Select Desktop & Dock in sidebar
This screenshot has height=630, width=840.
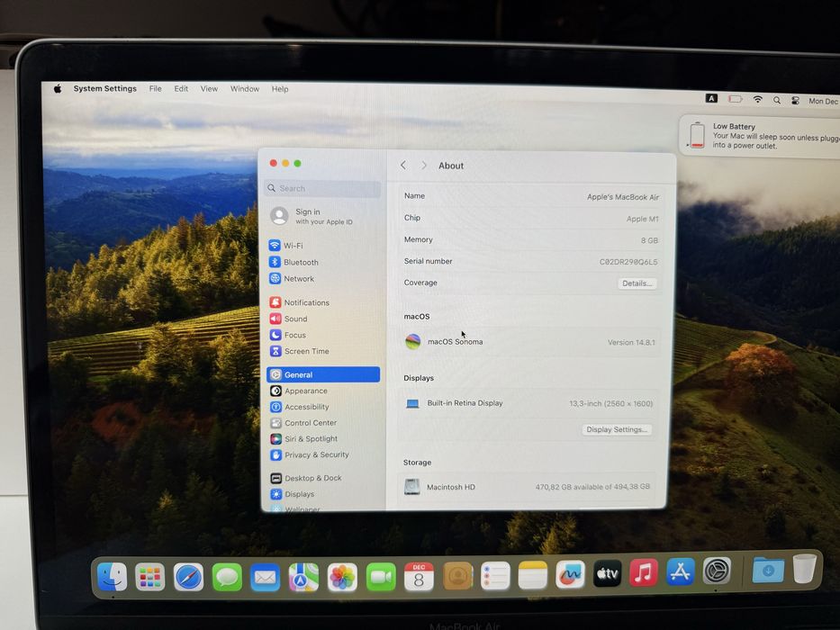pos(323,478)
